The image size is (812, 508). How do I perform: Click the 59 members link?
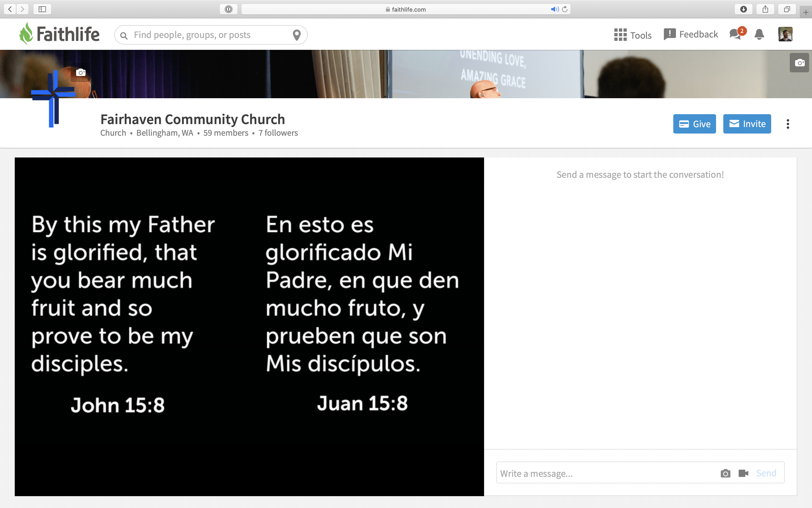[226, 133]
